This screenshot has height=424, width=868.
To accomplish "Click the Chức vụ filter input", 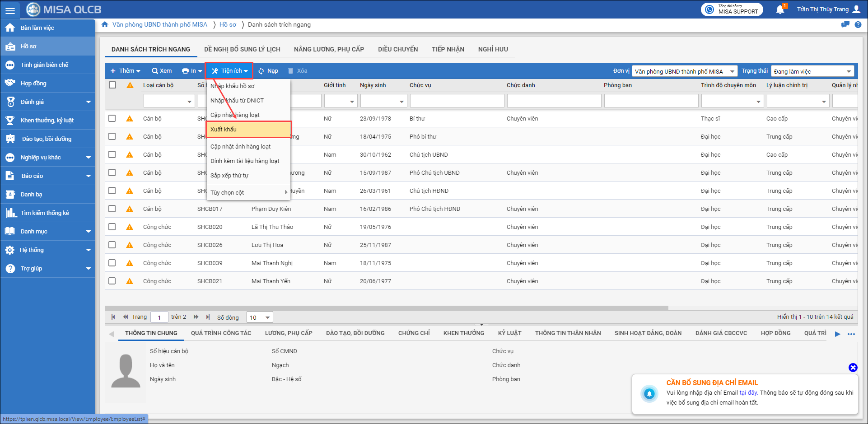I will click(457, 101).
